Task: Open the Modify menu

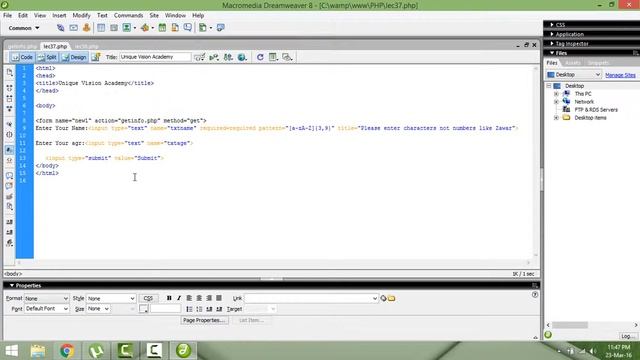Action: pyautogui.click(x=81, y=15)
